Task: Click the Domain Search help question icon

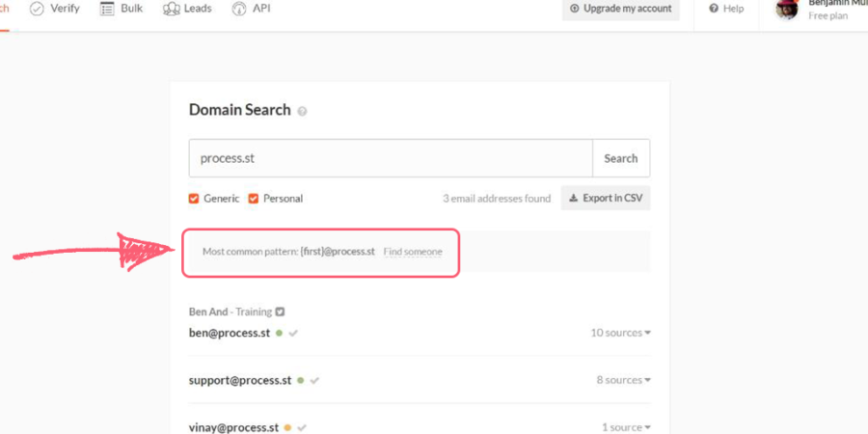Action: coord(302,111)
